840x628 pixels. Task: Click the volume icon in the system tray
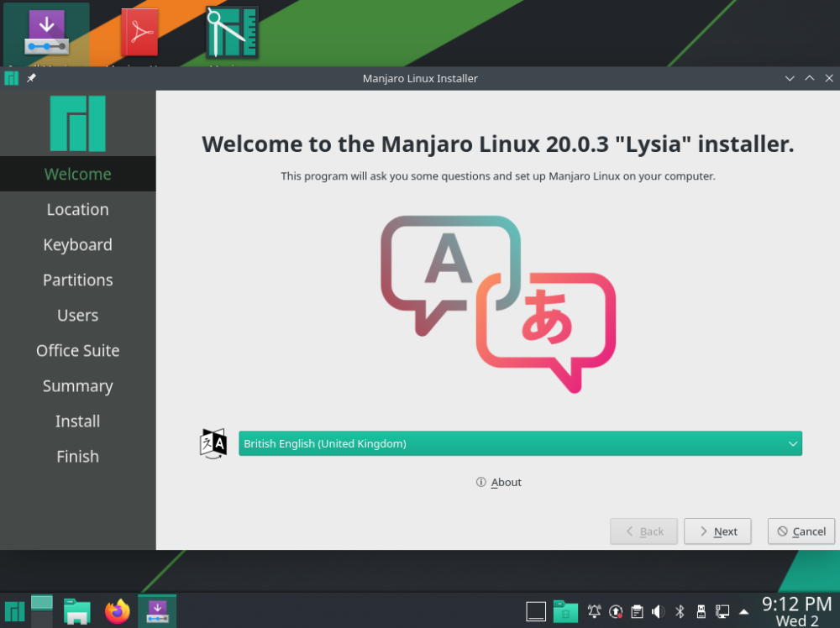point(658,611)
